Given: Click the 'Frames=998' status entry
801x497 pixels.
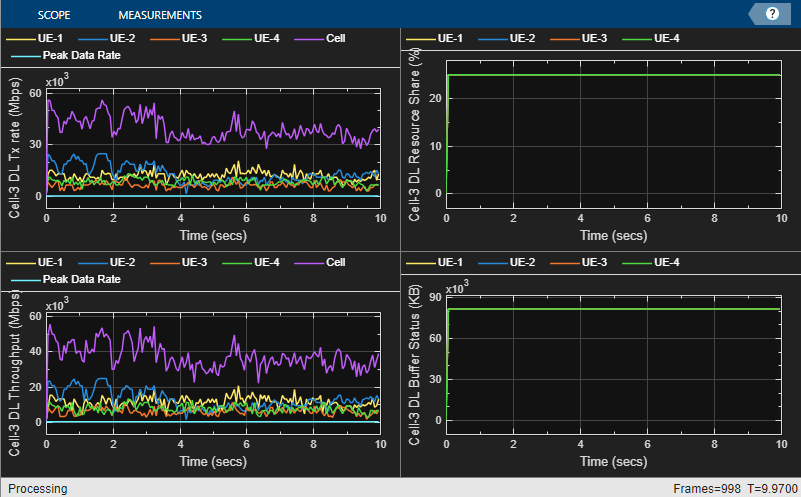Looking at the screenshot, I should (x=706, y=489).
